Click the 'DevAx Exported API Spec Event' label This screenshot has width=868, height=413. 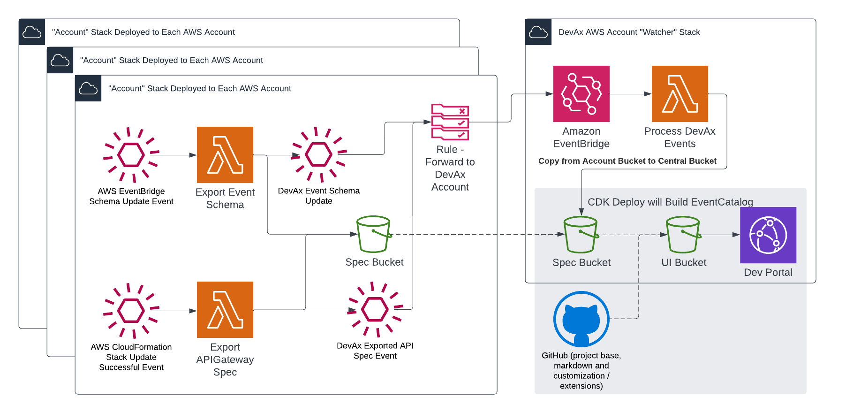pyautogui.click(x=375, y=351)
